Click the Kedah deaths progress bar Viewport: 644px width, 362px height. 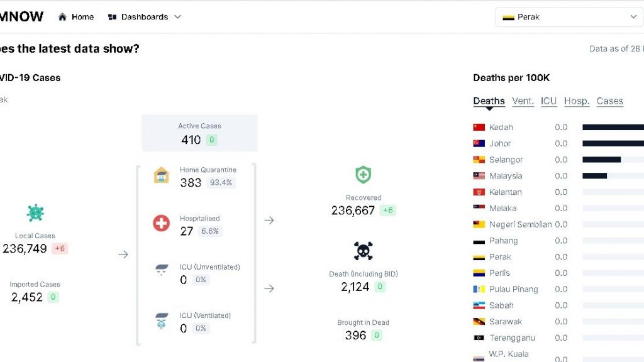point(613,127)
